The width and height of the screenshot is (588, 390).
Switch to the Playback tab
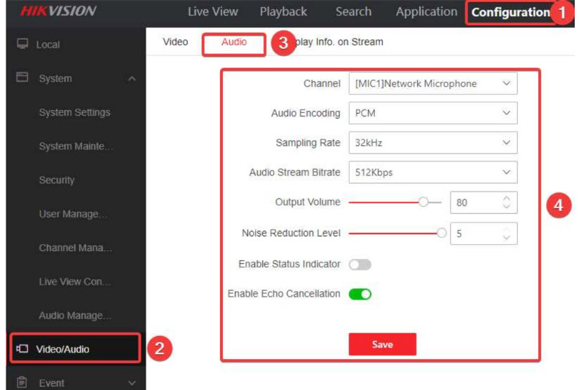pos(283,12)
